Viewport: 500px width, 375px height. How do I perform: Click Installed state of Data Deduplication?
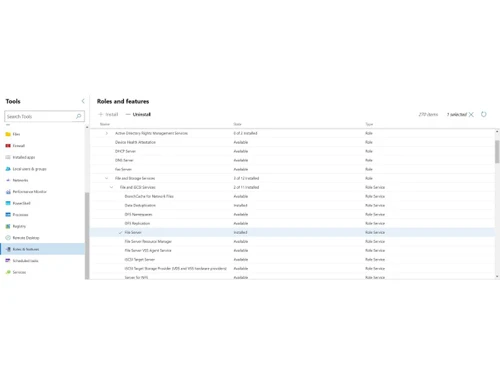240,205
